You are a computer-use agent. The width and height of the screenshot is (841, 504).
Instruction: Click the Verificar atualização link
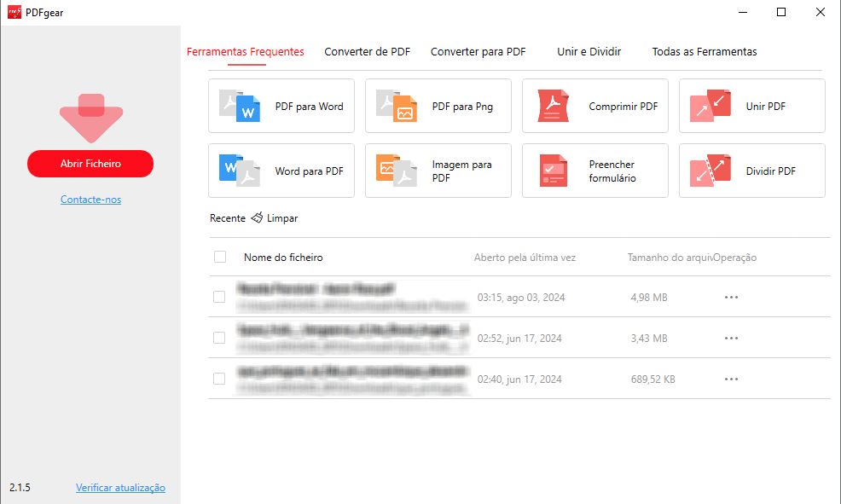click(x=120, y=488)
